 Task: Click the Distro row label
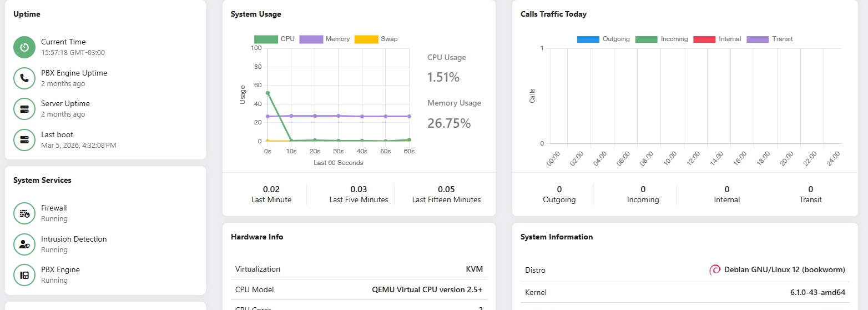[x=535, y=270]
